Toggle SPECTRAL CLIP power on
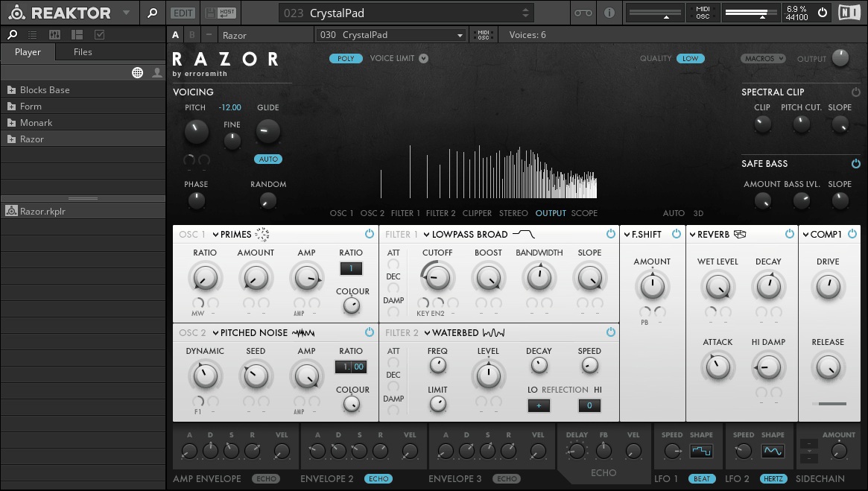 pos(855,92)
